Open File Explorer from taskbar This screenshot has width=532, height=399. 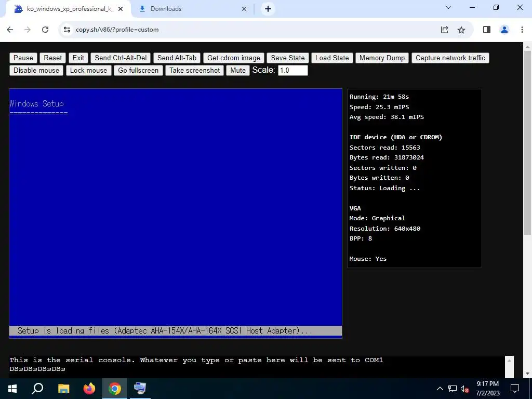tap(63, 389)
